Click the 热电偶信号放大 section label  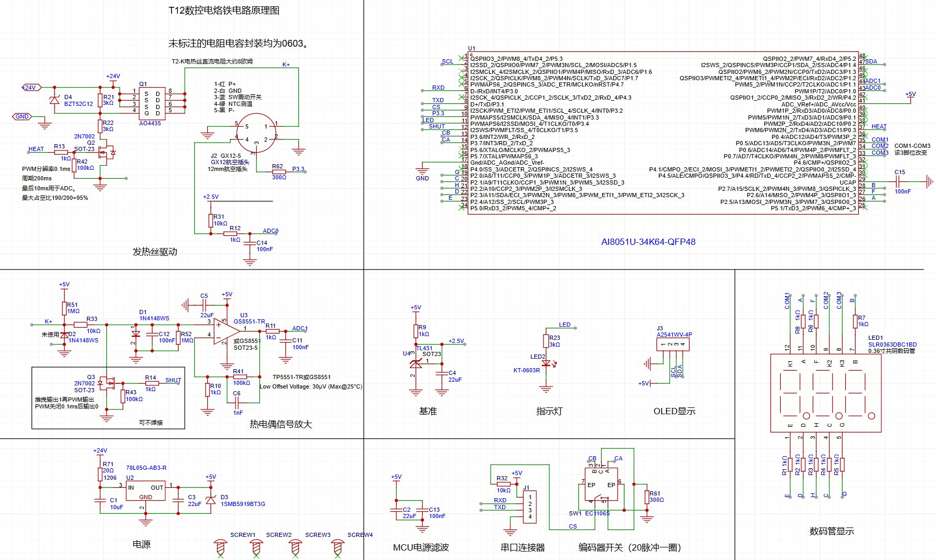(281, 424)
